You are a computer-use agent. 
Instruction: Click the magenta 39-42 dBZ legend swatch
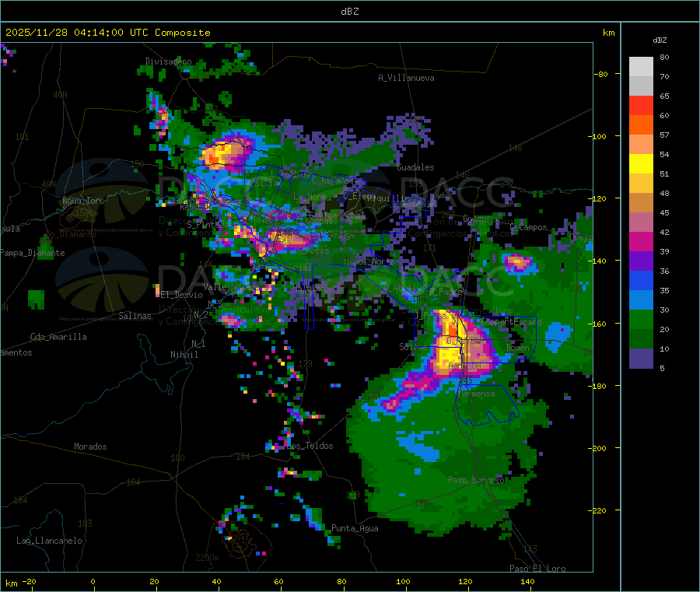click(641, 241)
